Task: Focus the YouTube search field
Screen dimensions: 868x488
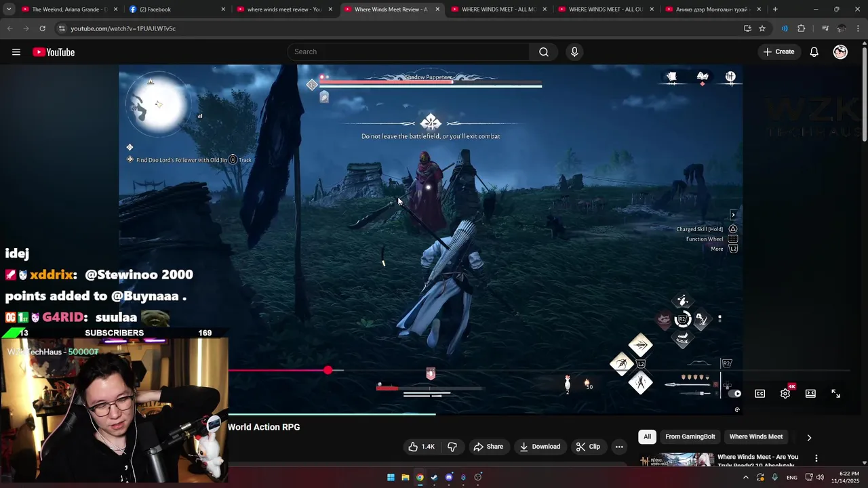Action: [409, 52]
